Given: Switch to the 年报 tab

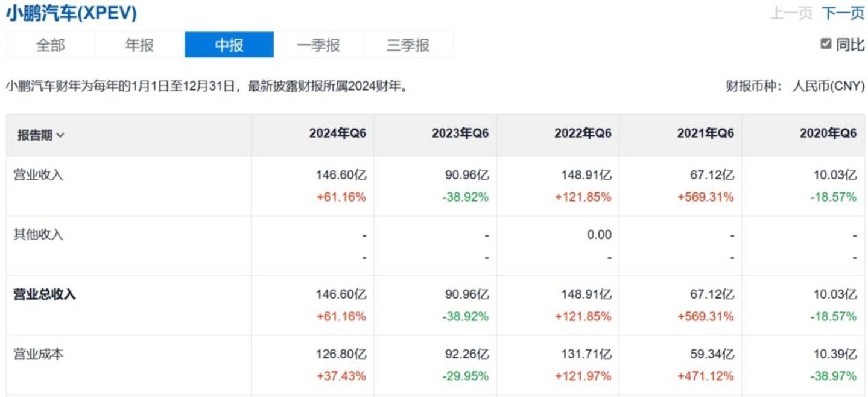Looking at the screenshot, I should point(140,45).
